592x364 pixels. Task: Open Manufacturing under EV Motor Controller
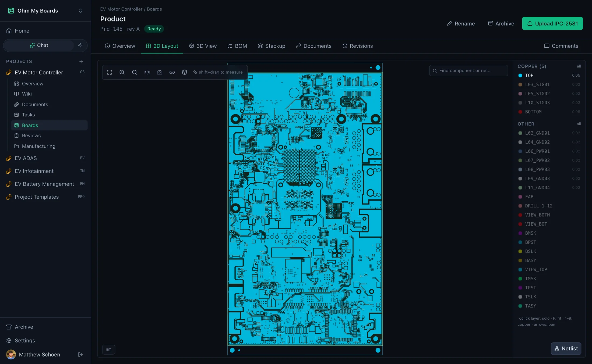pos(49,146)
